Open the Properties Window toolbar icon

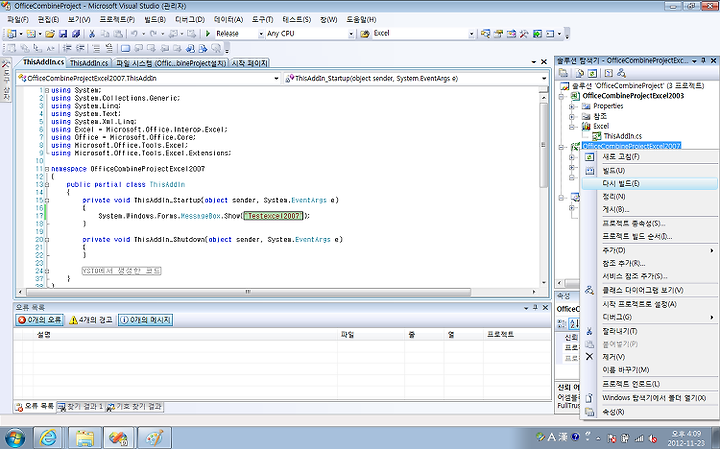click(498, 34)
